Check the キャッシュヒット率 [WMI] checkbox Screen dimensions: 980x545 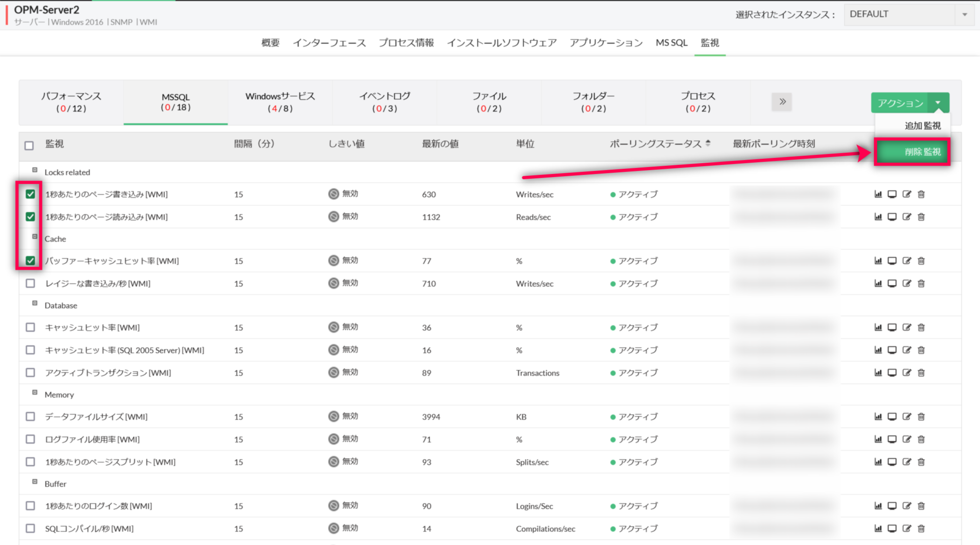(30, 327)
